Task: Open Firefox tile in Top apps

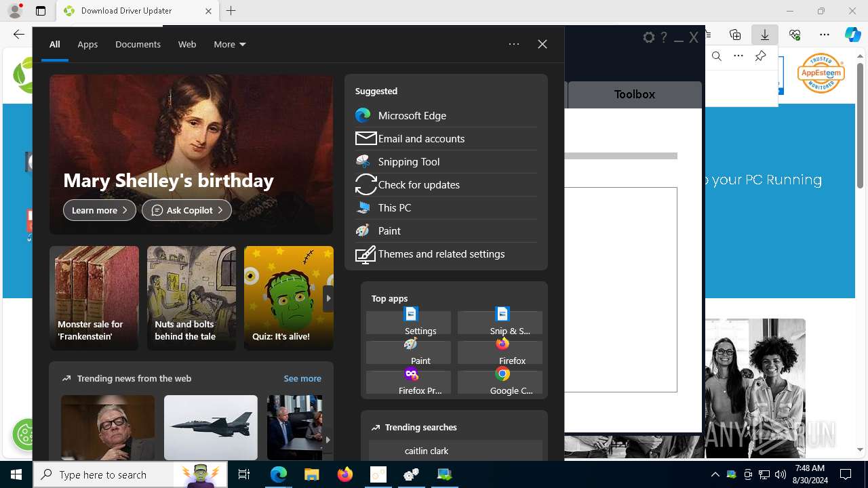Action: click(500, 352)
